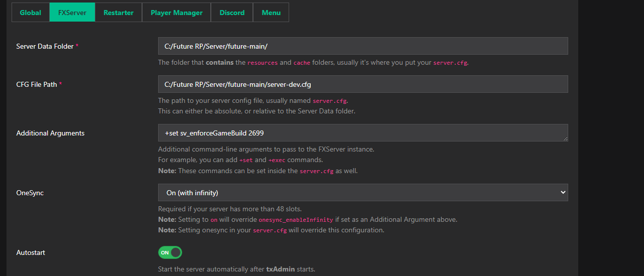Click the Additional Arguments resize handle

565,139
